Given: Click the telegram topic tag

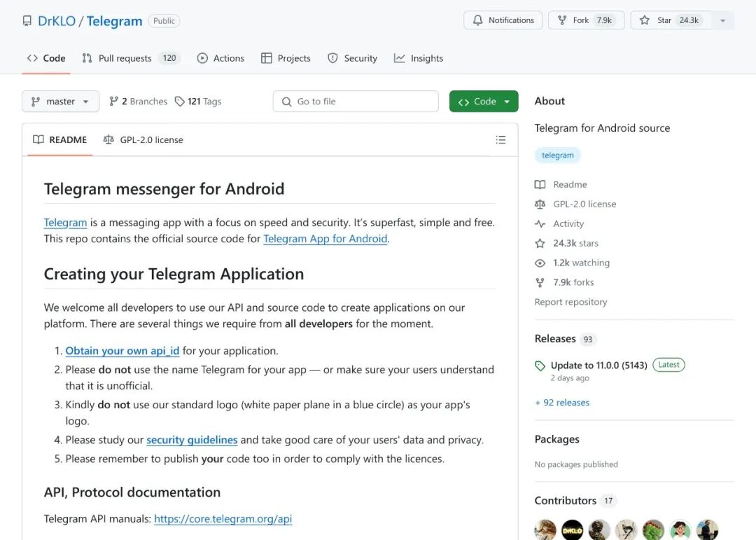Looking at the screenshot, I should [557, 155].
